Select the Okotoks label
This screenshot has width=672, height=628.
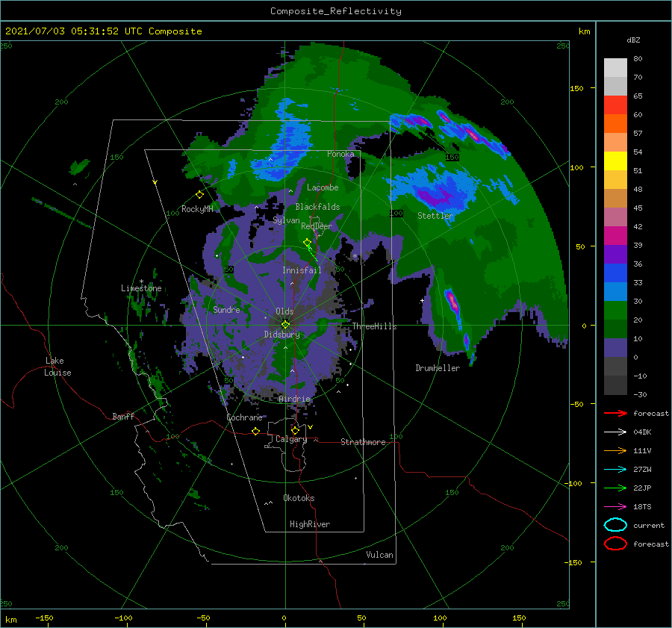click(299, 498)
